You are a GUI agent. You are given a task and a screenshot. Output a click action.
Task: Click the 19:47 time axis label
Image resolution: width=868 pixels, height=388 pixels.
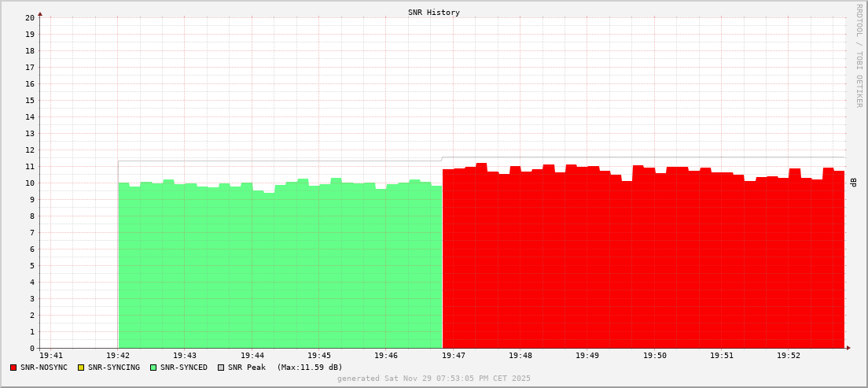coord(453,356)
